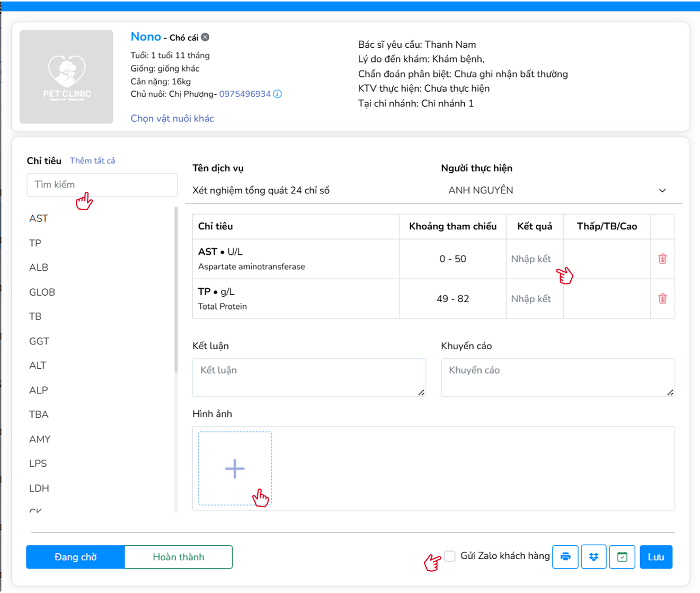The width and height of the screenshot is (700, 593).
Task: Click the AST result input field
Action: pos(534,259)
